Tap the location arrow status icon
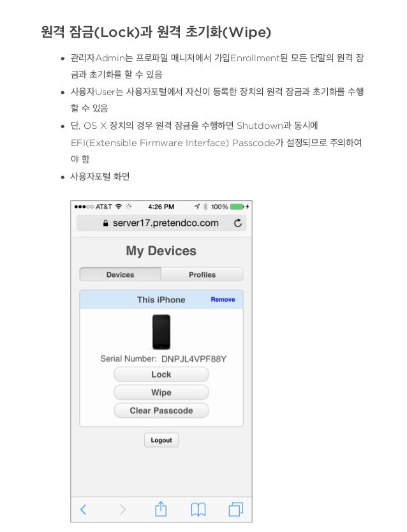 pos(197,206)
